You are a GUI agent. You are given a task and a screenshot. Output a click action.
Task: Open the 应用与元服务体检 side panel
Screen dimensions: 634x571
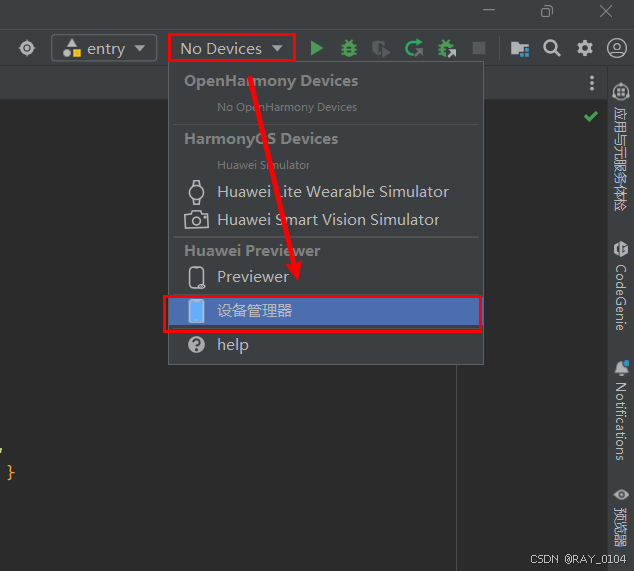click(620, 147)
